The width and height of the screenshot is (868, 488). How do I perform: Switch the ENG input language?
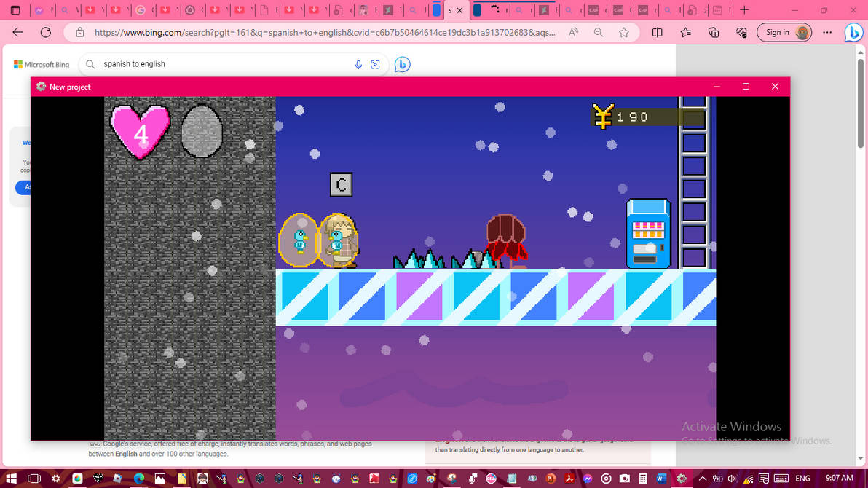click(x=802, y=478)
